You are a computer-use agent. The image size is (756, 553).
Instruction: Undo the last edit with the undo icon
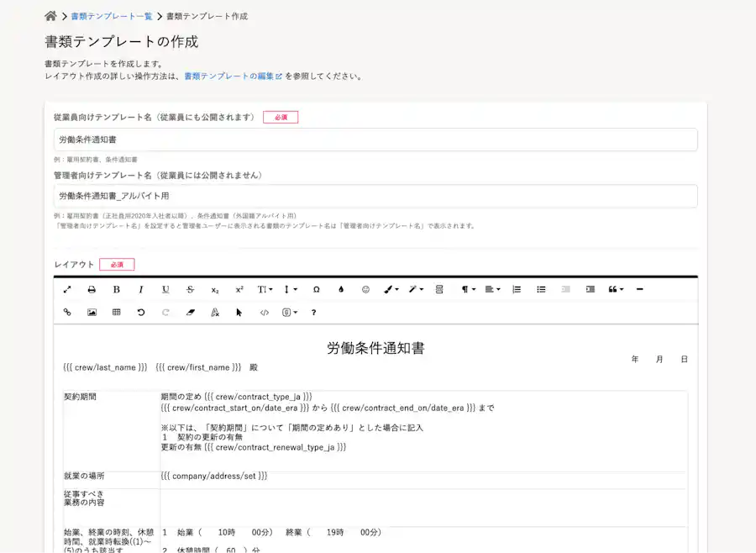coord(140,312)
